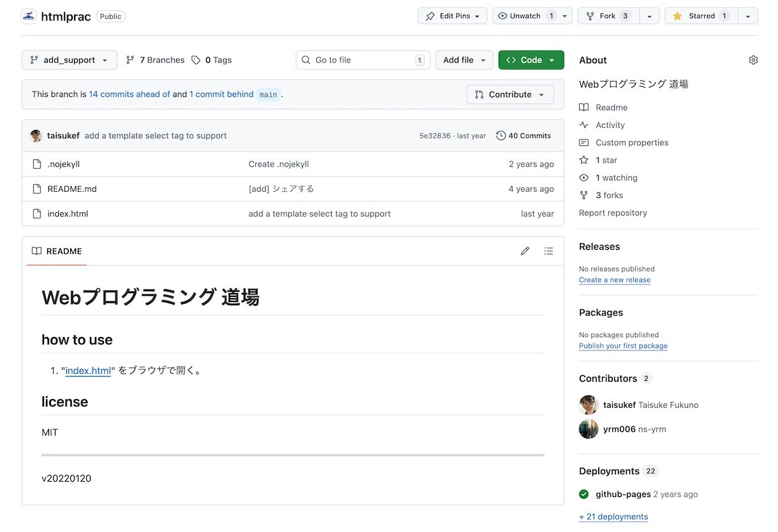Expand the add_support branch selector
778x532 pixels.
(70, 60)
